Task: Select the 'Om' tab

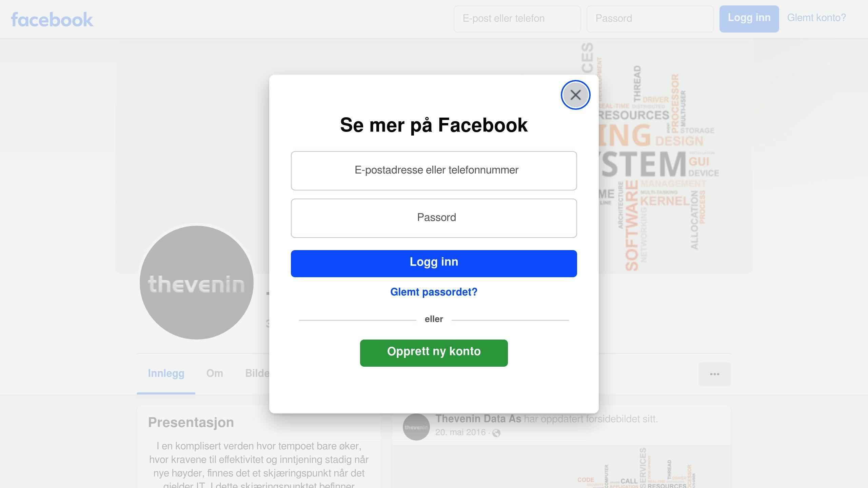Action: tap(214, 373)
